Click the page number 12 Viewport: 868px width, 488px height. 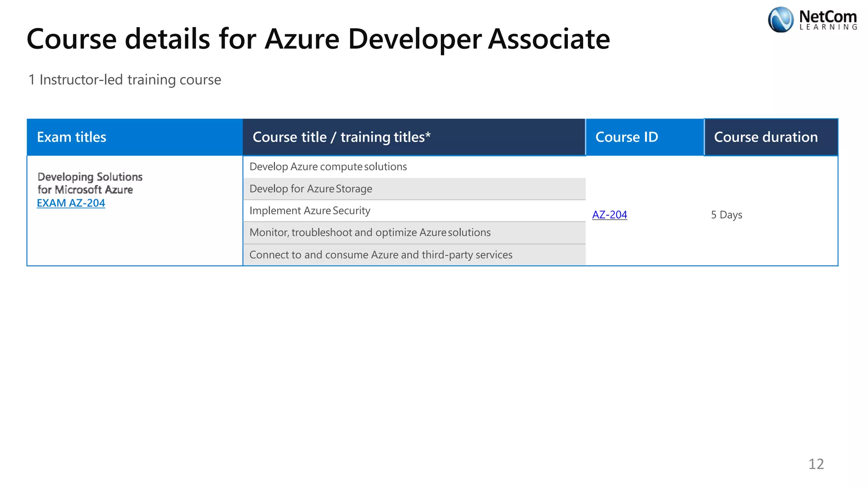pos(816,464)
